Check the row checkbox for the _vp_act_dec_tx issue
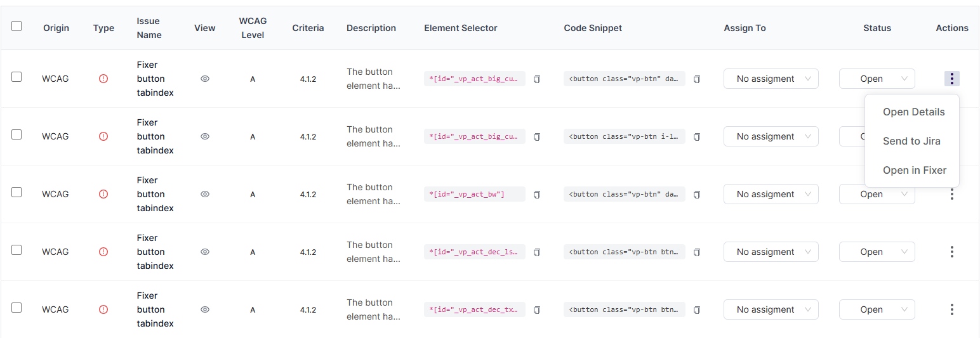The height and width of the screenshot is (338, 980). (17, 308)
